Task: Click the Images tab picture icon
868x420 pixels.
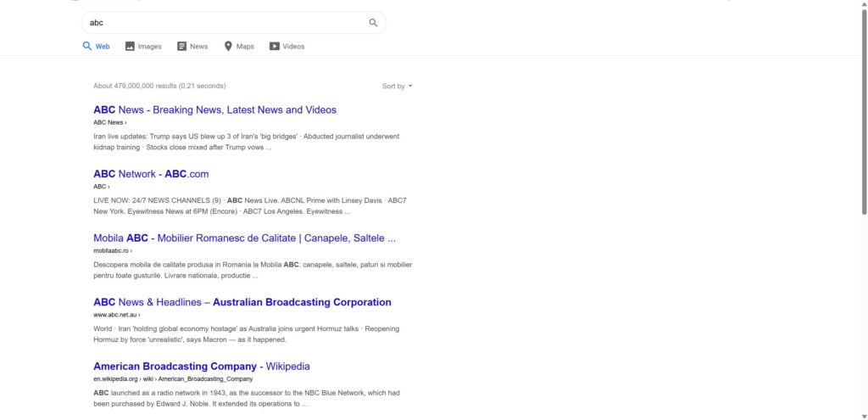Action: click(x=130, y=47)
